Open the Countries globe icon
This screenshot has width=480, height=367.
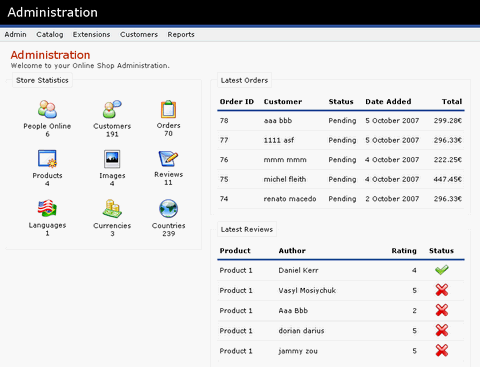[x=168, y=208]
